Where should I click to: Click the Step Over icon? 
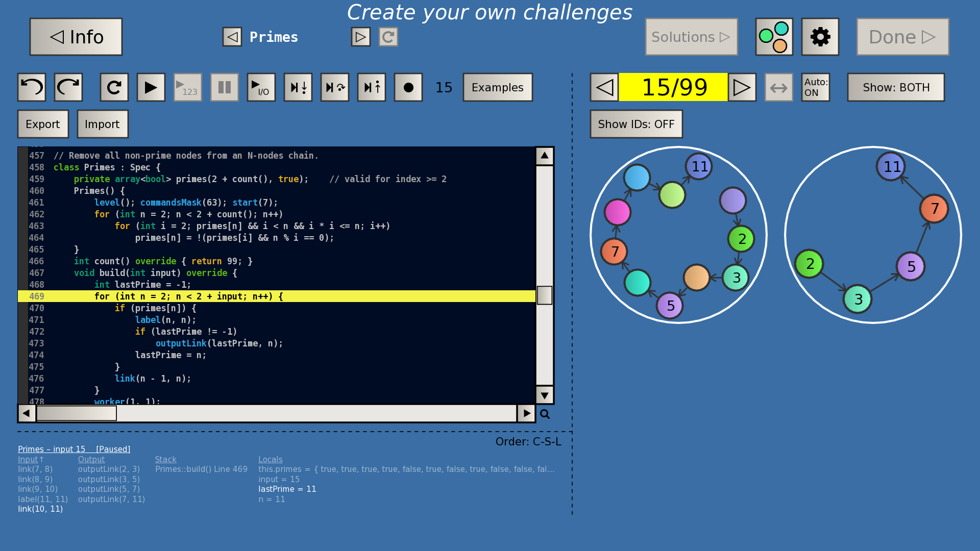pyautogui.click(x=335, y=87)
